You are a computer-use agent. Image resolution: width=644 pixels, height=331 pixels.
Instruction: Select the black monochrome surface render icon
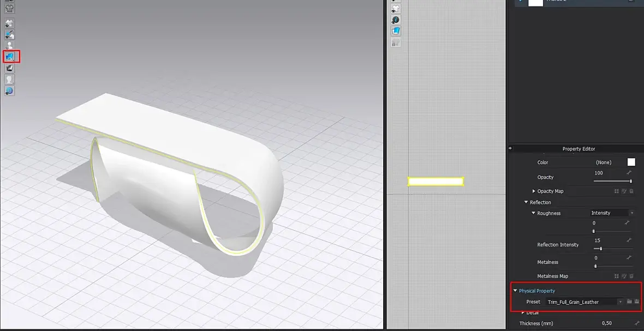pos(9,68)
